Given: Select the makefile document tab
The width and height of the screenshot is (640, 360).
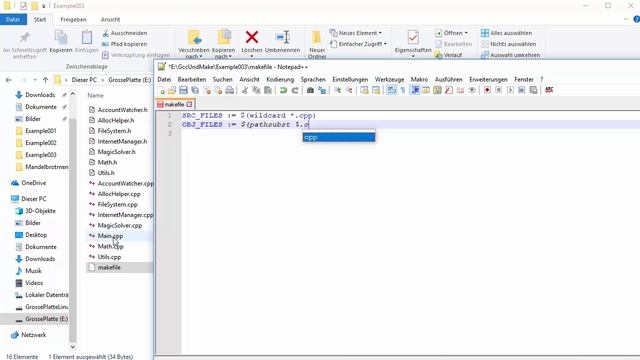Looking at the screenshot, I should coord(174,104).
